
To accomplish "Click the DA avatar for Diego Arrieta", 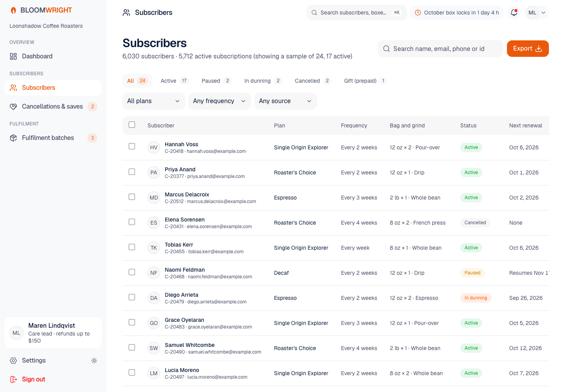I will click(x=154, y=298).
